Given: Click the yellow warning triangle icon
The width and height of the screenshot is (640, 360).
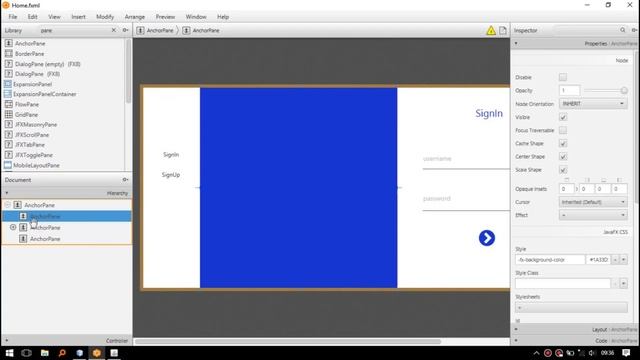Looking at the screenshot, I should (x=491, y=31).
